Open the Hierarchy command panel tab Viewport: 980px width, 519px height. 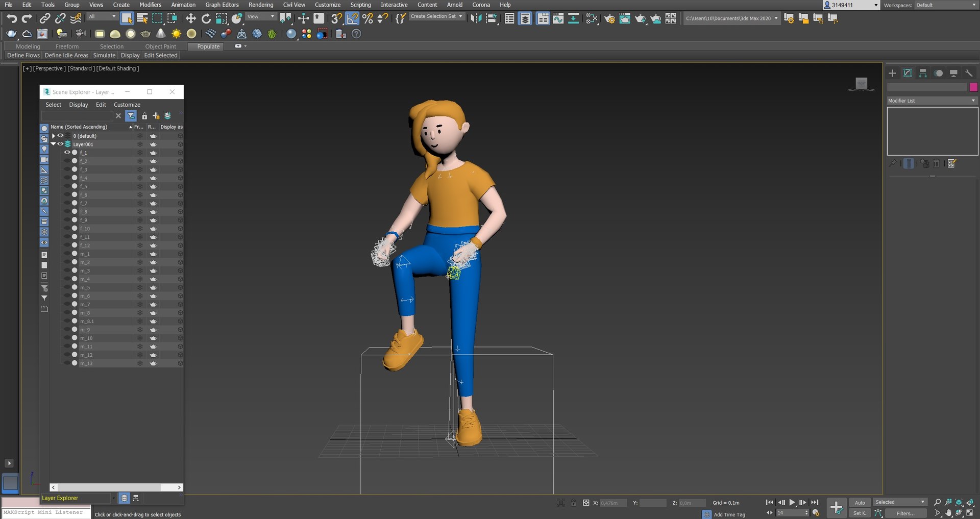923,73
